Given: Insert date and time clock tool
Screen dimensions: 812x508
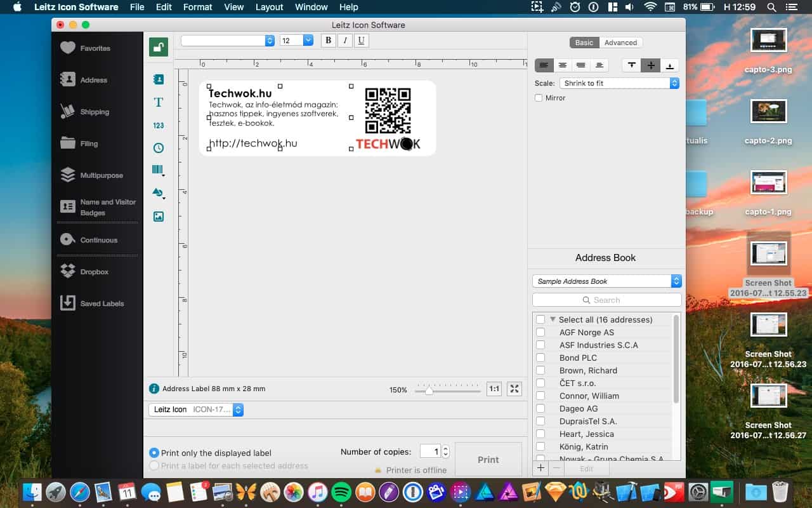Looking at the screenshot, I should click(159, 148).
